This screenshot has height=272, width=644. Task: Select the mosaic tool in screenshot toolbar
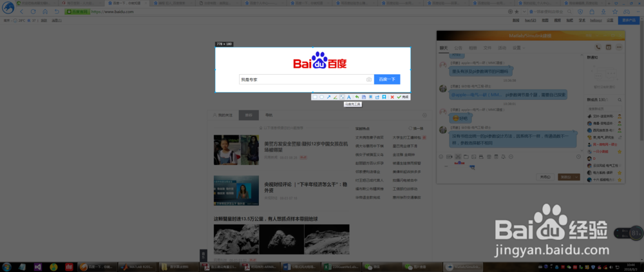[x=342, y=97]
